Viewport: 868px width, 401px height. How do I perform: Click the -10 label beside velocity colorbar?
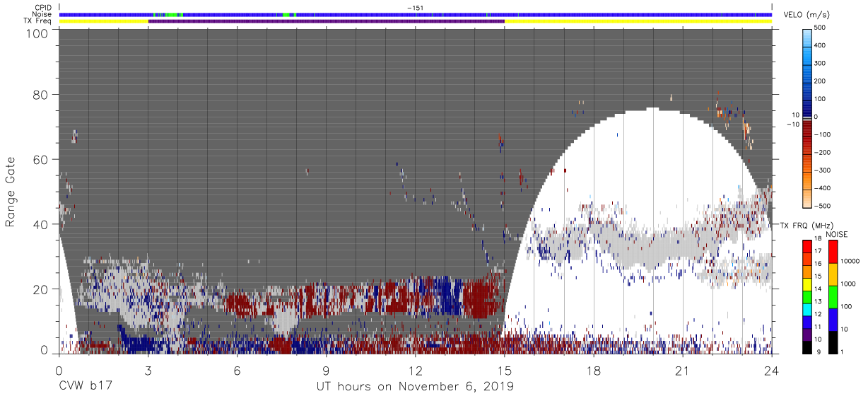pos(792,124)
